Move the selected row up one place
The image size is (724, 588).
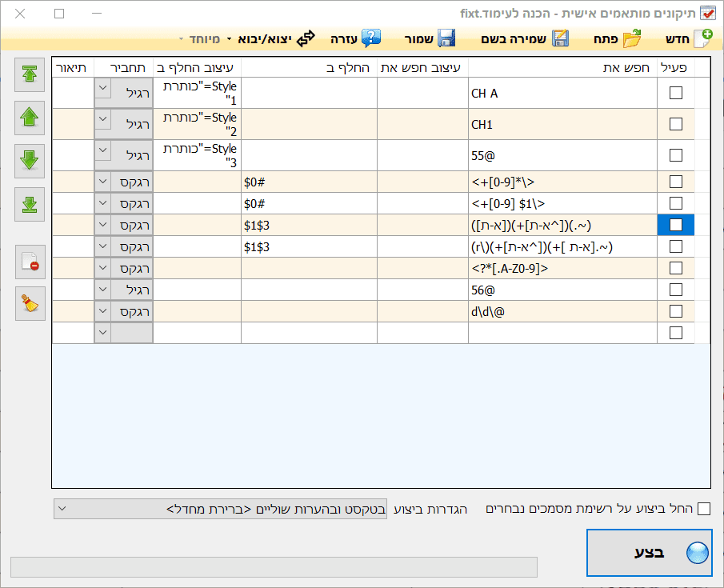tap(30, 118)
